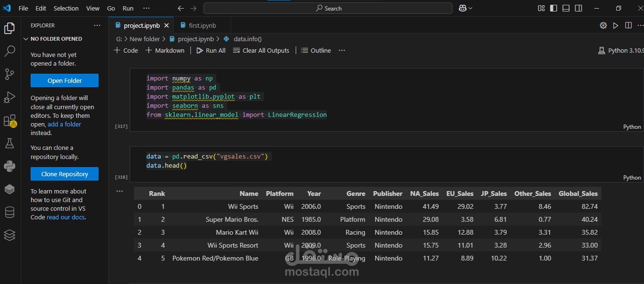644x284 pixels.
Task: Open the Run menu
Action: (128, 8)
